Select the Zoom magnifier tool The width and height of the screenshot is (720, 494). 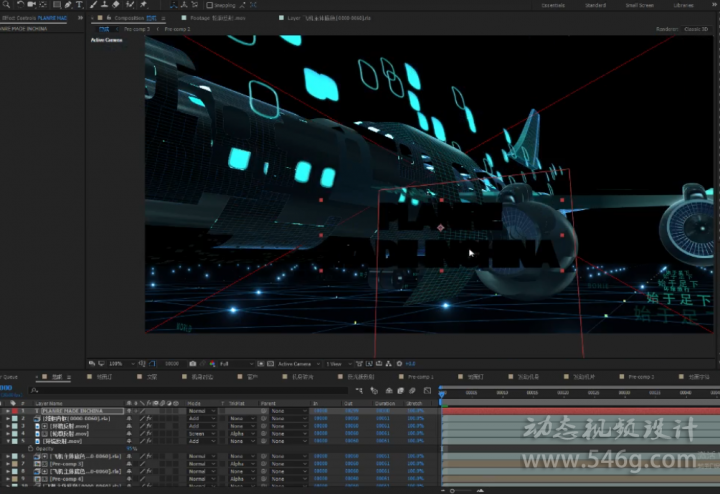6,5
